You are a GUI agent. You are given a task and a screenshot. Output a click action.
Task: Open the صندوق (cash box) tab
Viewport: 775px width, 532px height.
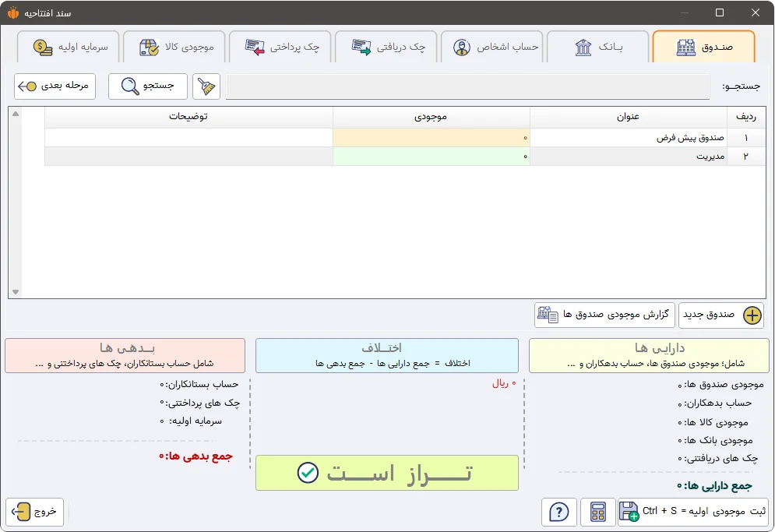(704, 47)
